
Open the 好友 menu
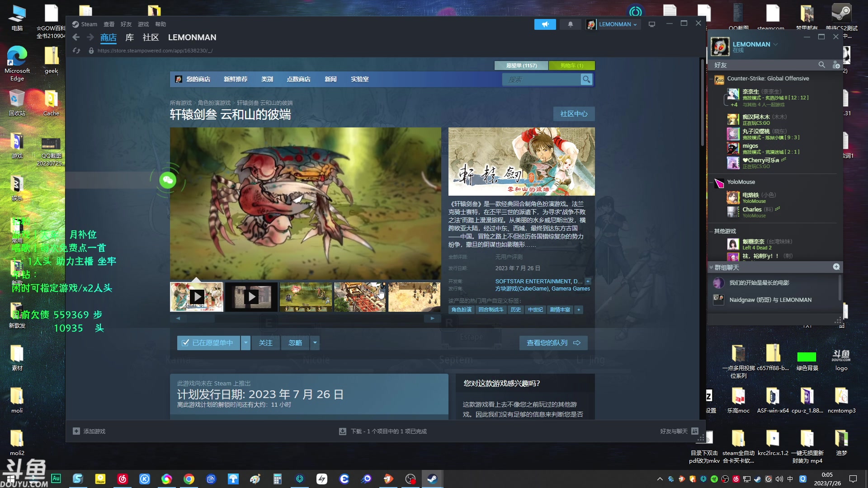(126, 24)
